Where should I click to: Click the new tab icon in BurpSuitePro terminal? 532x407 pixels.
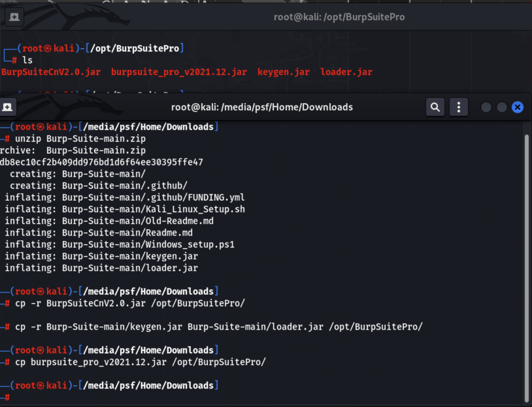[x=14, y=17]
